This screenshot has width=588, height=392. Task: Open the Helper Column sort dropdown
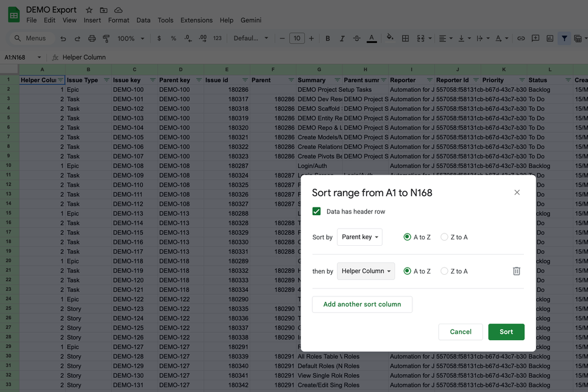pyautogui.click(x=365, y=271)
